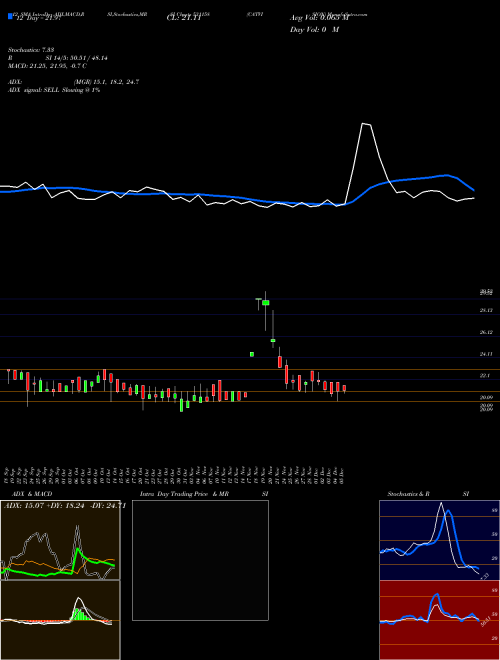Select 'ADX: 15.07 +DY: 18.24 -DY: 24.71' readout
Screen dimensions: 500x660
[x=65, y=506]
